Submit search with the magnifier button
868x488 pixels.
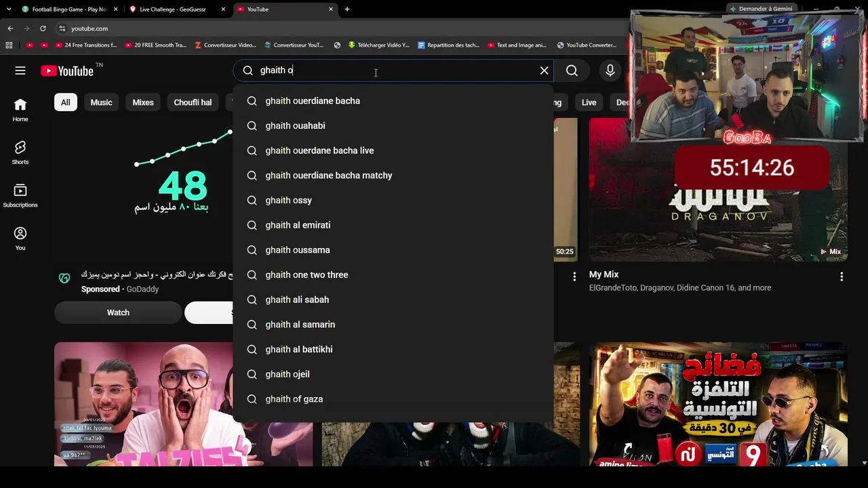coord(572,70)
